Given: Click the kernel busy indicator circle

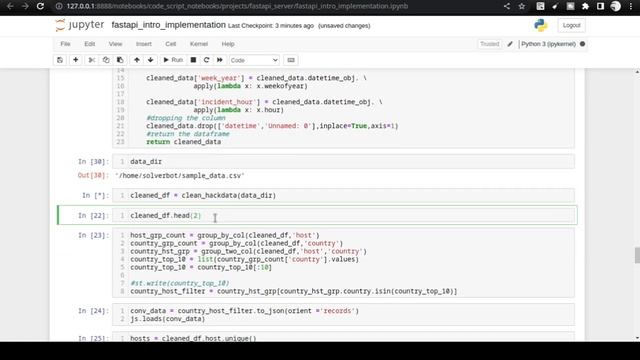Looking at the screenshot, I should tap(582, 44).
